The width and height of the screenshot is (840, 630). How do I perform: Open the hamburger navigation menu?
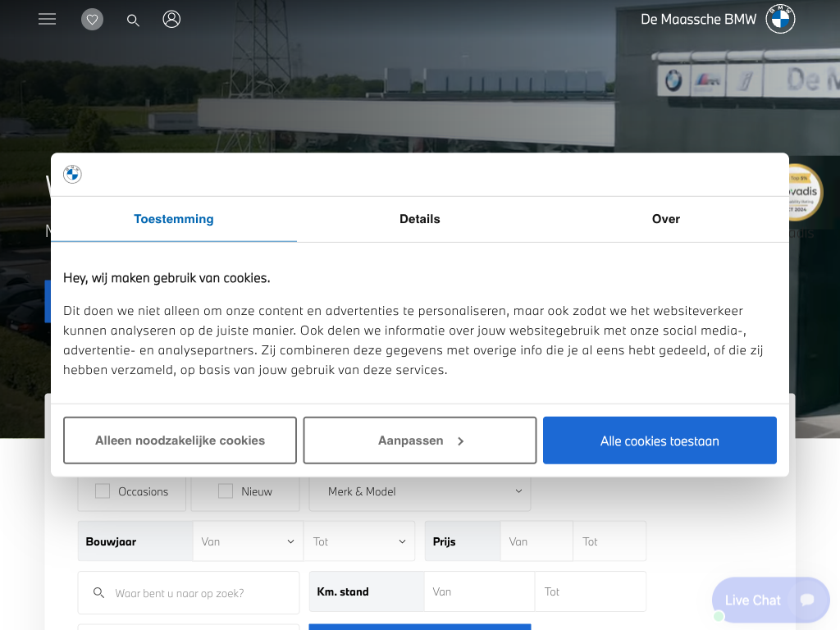click(47, 19)
